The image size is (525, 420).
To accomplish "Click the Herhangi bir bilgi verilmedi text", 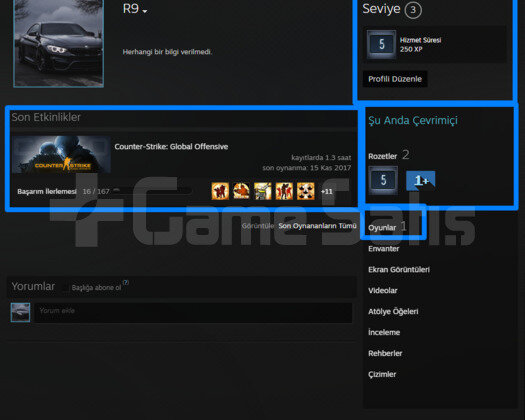I will tap(167, 52).
